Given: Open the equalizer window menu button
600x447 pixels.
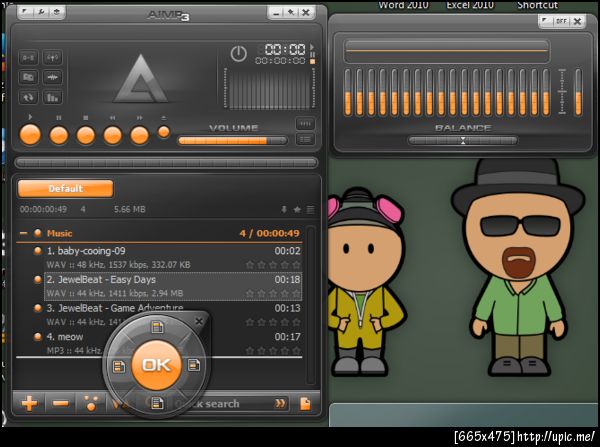Looking at the screenshot, I should (545, 21).
